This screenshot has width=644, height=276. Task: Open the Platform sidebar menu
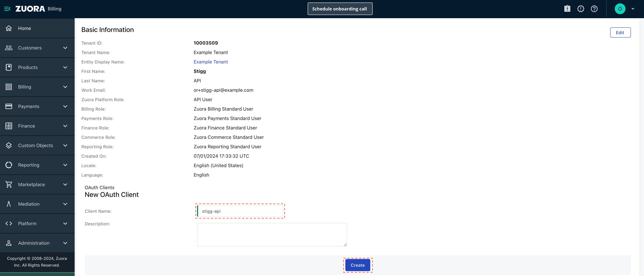(37, 223)
